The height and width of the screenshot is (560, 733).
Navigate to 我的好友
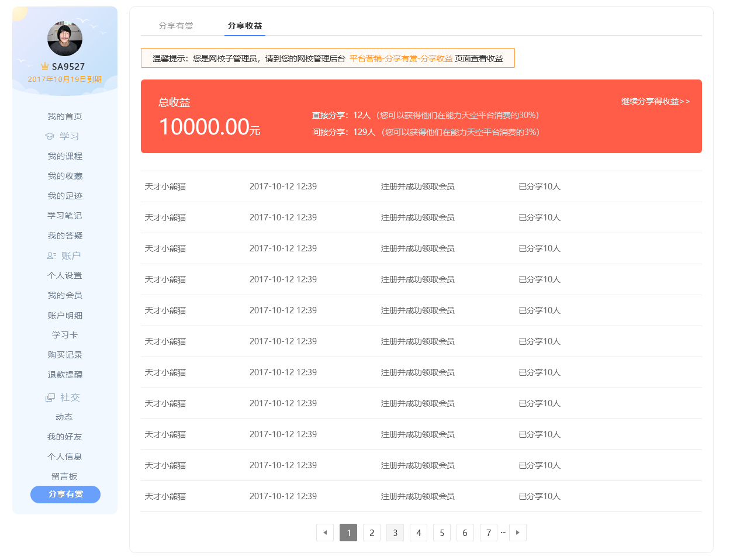tap(65, 437)
